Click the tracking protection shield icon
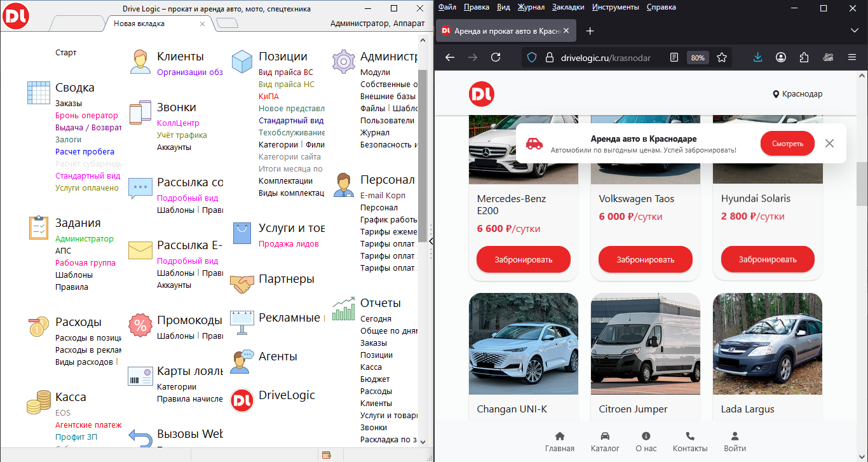 pos(532,57)
